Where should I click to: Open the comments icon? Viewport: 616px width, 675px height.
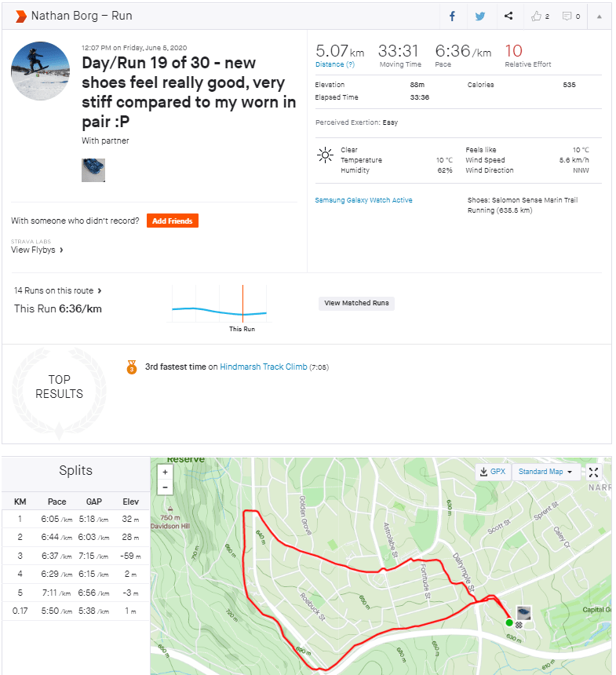[570, 16]
